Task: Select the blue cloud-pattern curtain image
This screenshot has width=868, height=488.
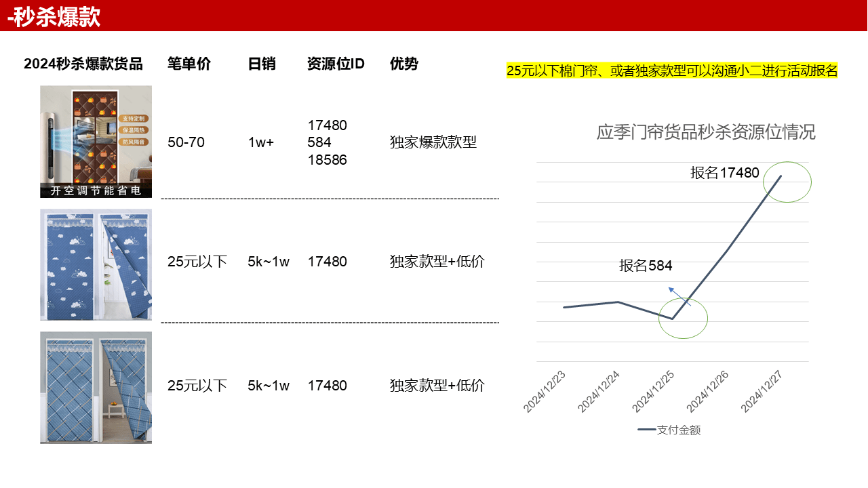Action: click(96, 264)
